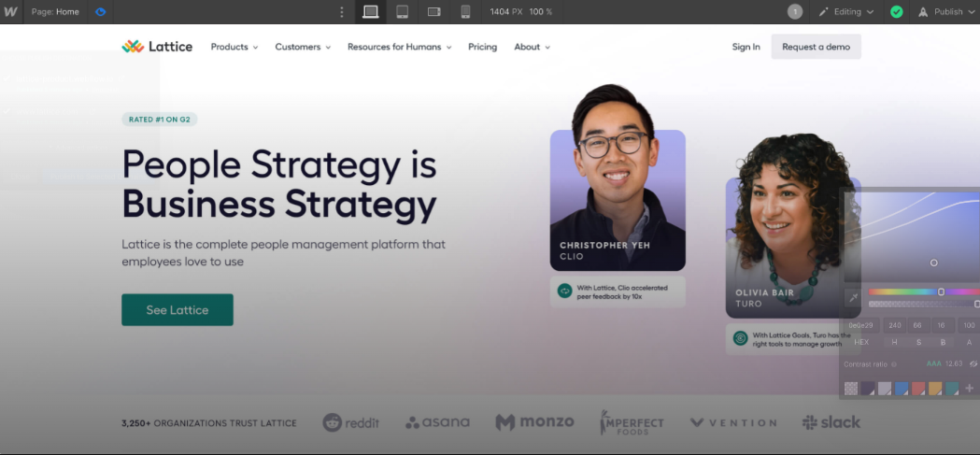Viewport: 980px width, 455px height.
Task: Add a new swatch with plus icon
Action: point(970,389)
